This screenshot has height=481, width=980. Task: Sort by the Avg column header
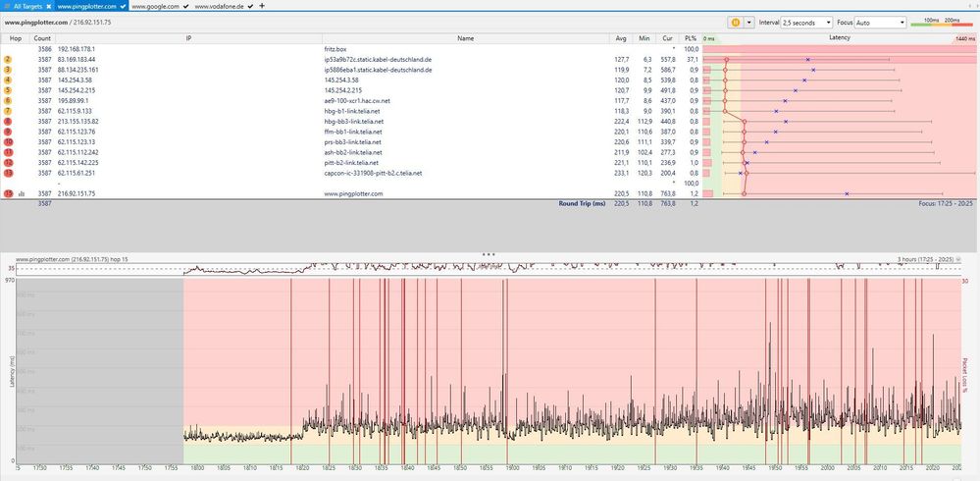[x=621, y=38]
